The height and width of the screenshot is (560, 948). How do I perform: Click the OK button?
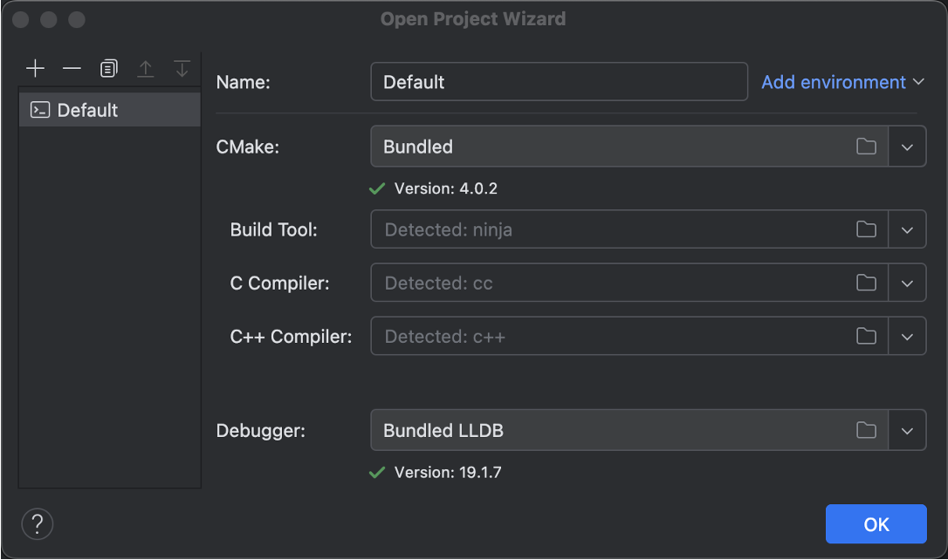pyautogui.click(x=876, y=524)
